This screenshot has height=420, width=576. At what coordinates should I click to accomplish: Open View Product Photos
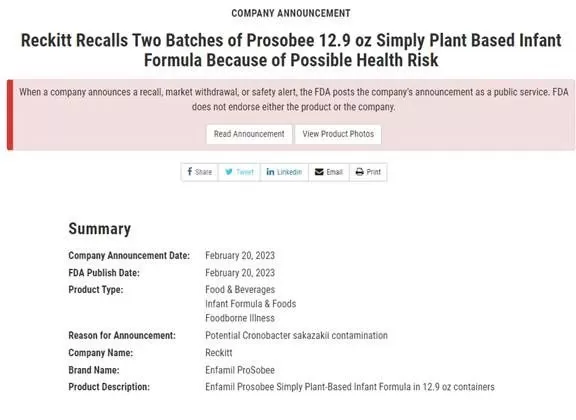point(338,134)
